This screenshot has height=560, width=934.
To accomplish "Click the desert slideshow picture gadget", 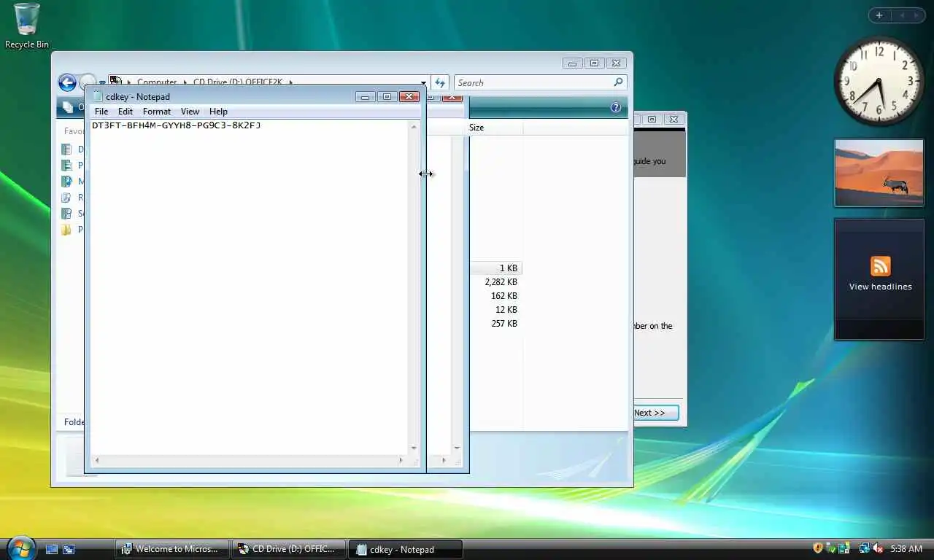I will (x=879, y=173).
